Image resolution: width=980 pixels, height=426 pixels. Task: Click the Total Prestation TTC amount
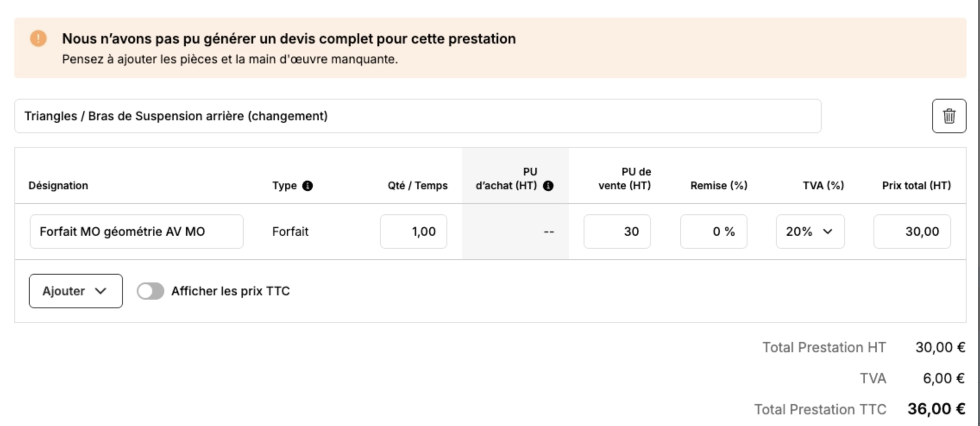pos(936,409)
